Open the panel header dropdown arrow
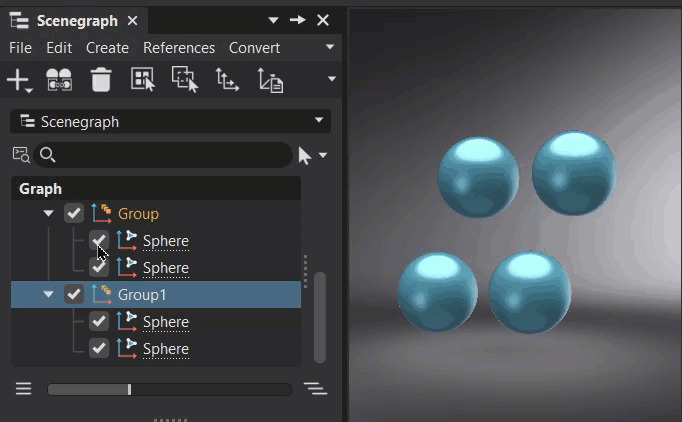 273,20
